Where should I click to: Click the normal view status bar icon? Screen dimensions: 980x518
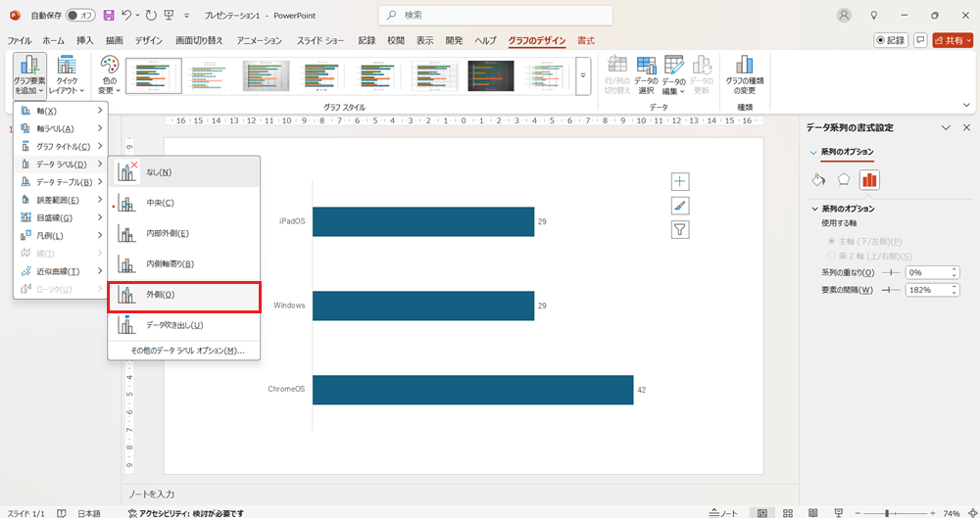[762, 513]
